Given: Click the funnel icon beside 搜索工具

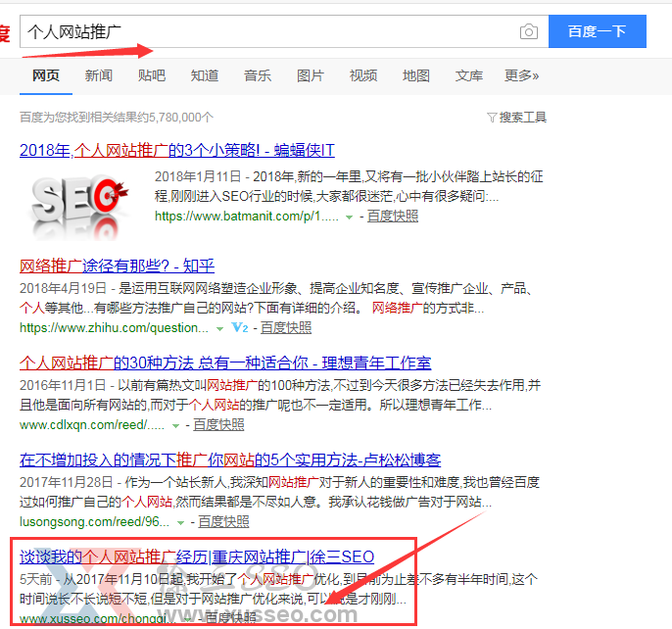Looking at the screenshot, I should (492, 118).
